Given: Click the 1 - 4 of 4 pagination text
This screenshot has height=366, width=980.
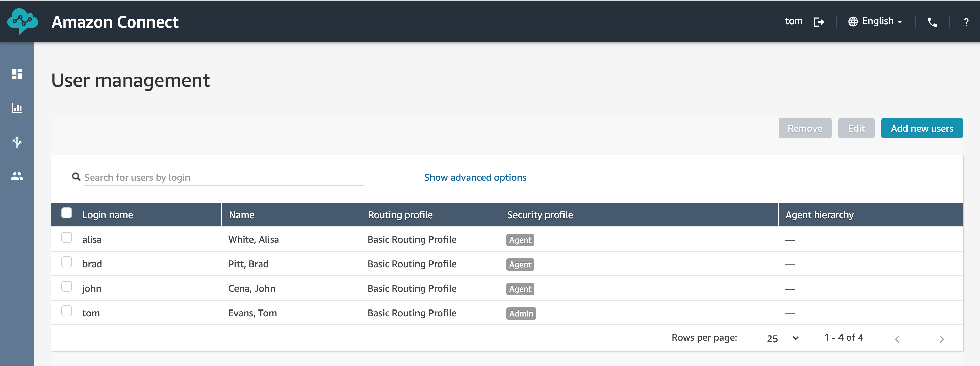Looking at the screenshot, I should pos(844,337).
